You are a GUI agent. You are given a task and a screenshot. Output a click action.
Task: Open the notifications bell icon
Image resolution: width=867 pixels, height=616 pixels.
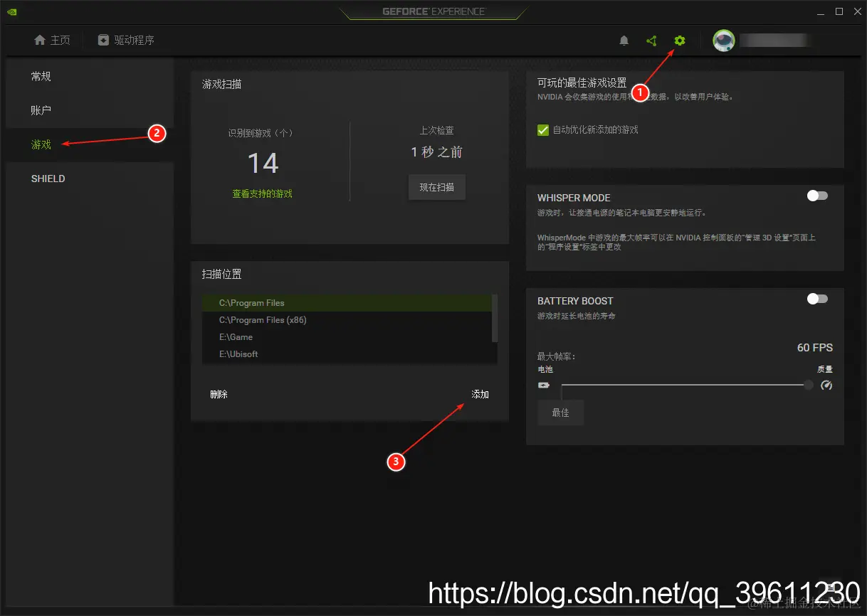(624, 41)
